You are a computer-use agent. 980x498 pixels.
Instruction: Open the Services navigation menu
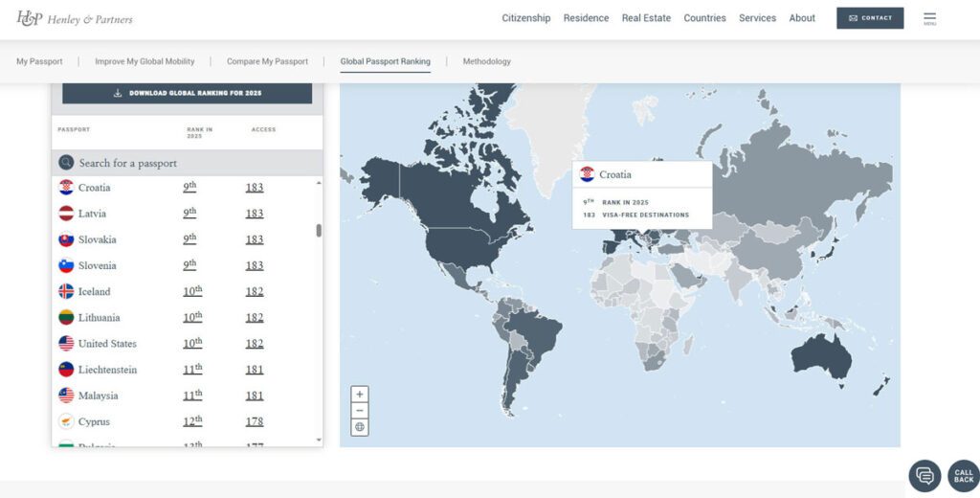point(757,18)
